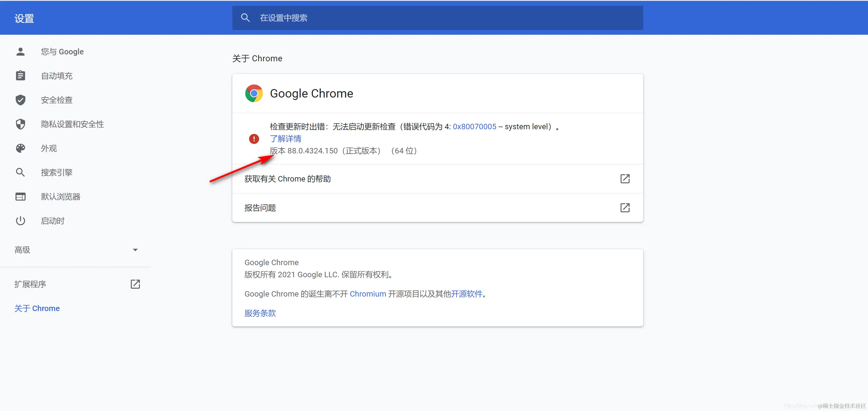Click the open-in-new icon for 报告问题
The width and height of the screenshot is (868, 411).
(625, 207)
